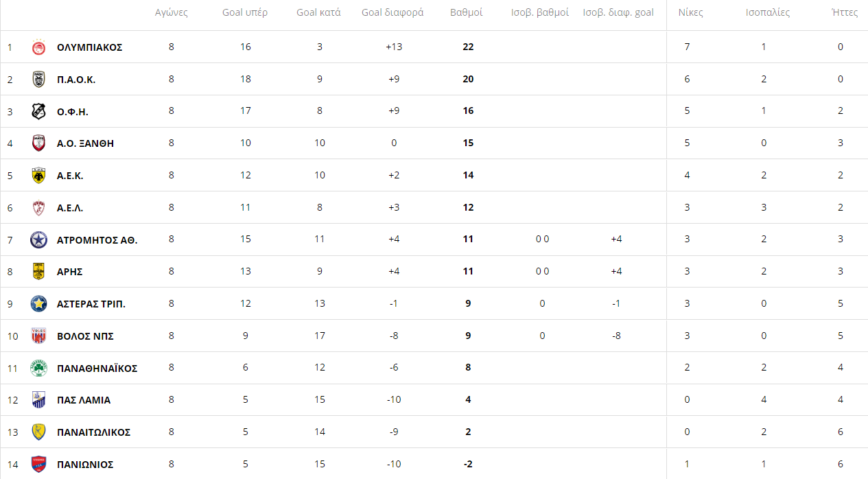The width and height of the screenshot is (868, 479).
Task: Click the ΠΑΝΙΩΝΙΟΣ red-blue crest
Action: [x=39, y=465]
